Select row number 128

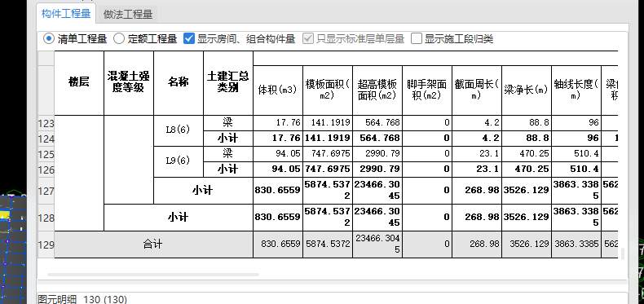(46, 218)
